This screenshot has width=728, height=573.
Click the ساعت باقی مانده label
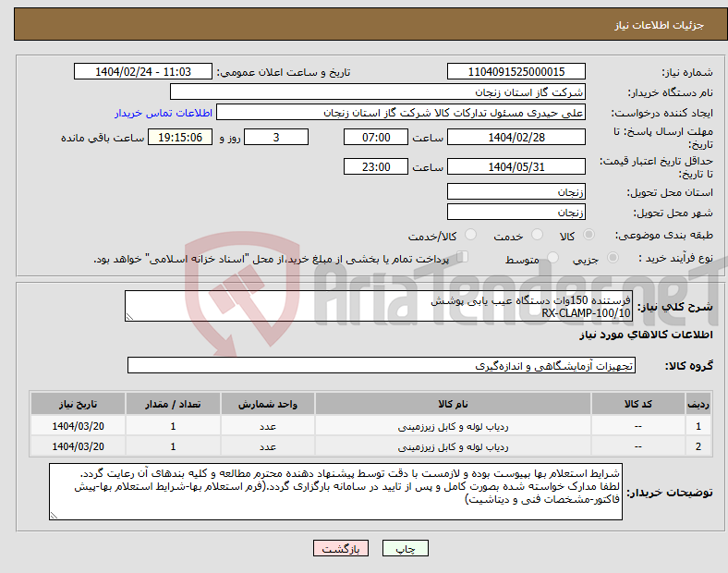tap(103, 138)
